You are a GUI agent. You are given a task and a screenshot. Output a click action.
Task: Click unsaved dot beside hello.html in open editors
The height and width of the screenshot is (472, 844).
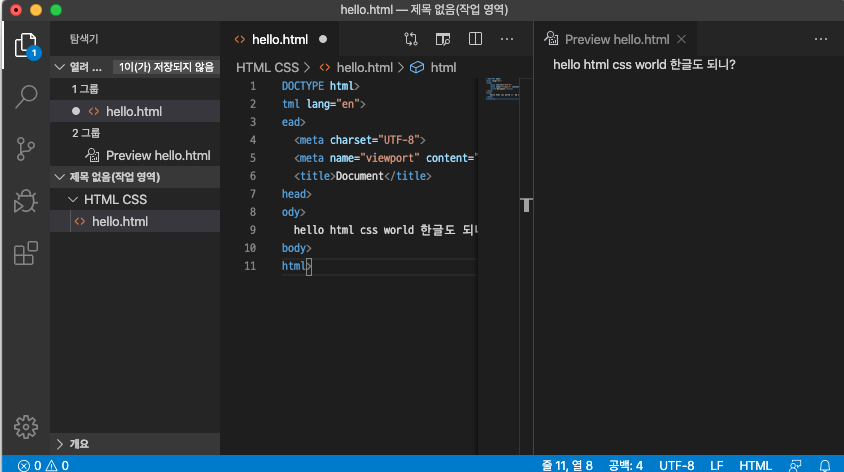76,111
